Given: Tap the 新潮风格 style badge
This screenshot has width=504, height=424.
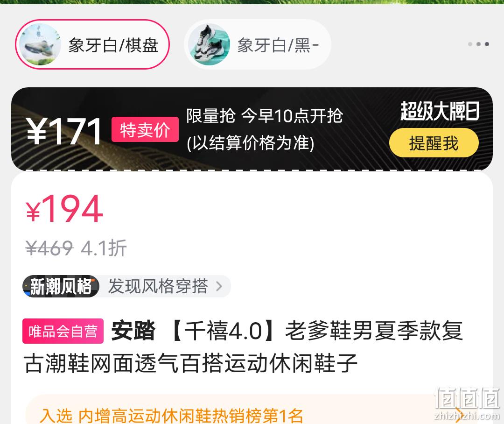Looking at the screenshot, I should tap(61, 286).
